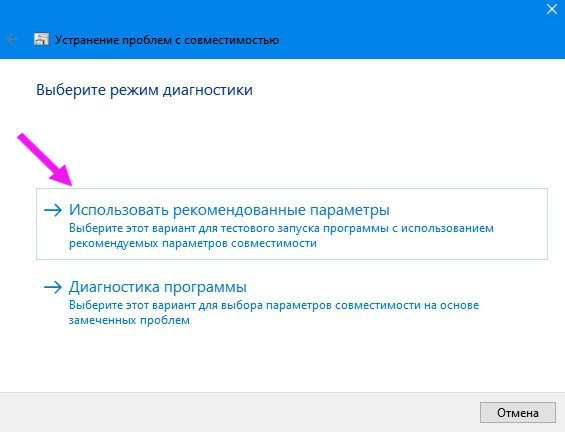Choose the "Диагностика программы" option title
The width and height of the screenshot is (565, 432).
(158, 287)
